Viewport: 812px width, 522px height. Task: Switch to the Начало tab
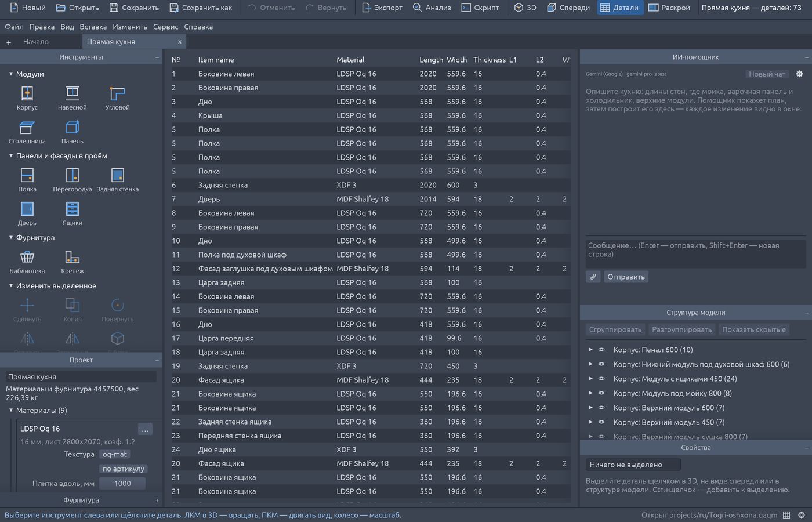[x=36, y=42]
